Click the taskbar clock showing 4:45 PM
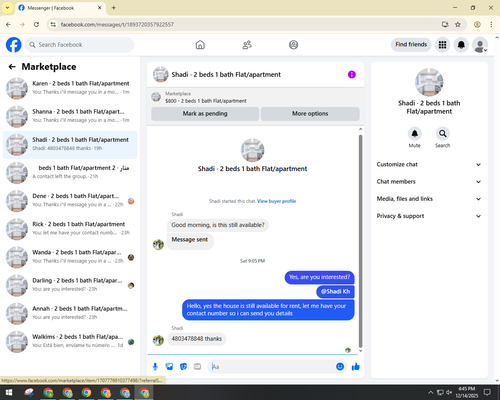500x400 pixels. point(467,392)
